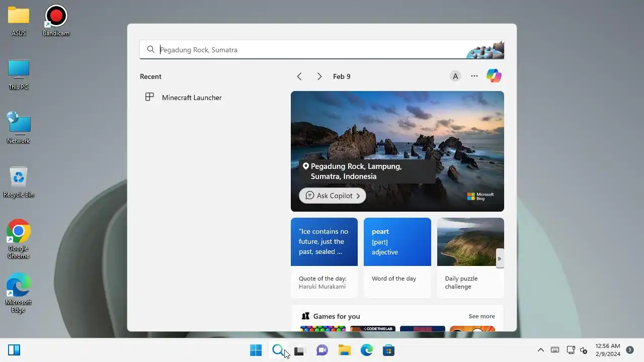Launch Google Chrome from desktop
644x362 pixels.
tap(19, 239)
